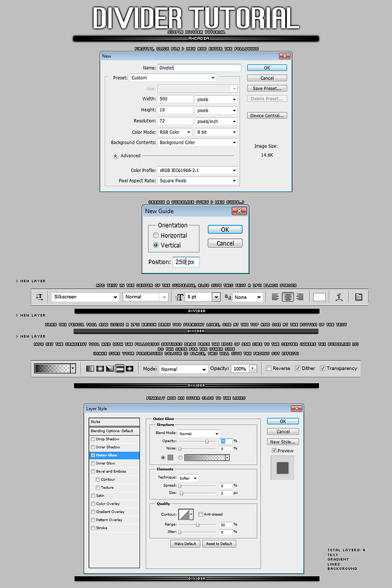The image size is (392, 588).
Task: Enable the Drop Shadow checkbox
Action: (x=93, y=439)
